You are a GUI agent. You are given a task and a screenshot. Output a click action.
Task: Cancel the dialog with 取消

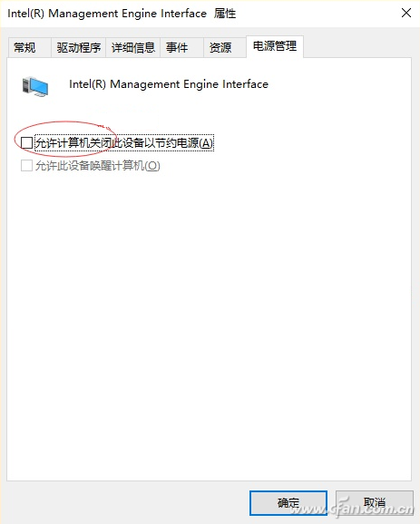(x=375, y=502)
